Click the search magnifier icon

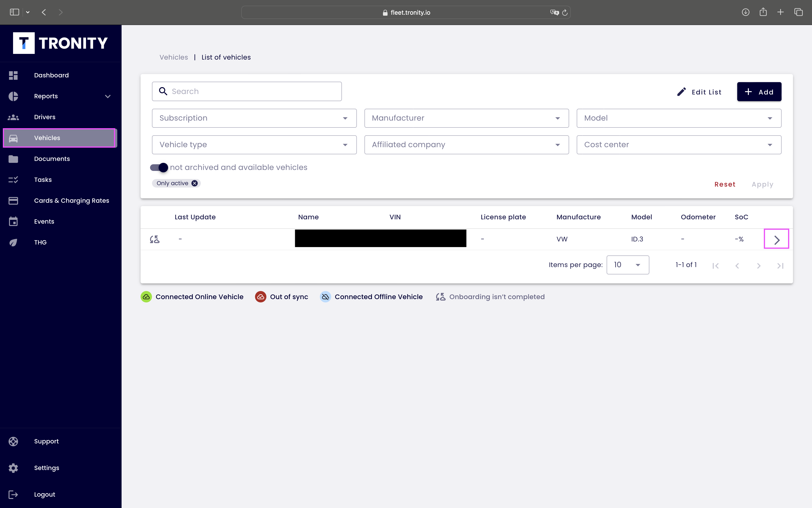163,91
